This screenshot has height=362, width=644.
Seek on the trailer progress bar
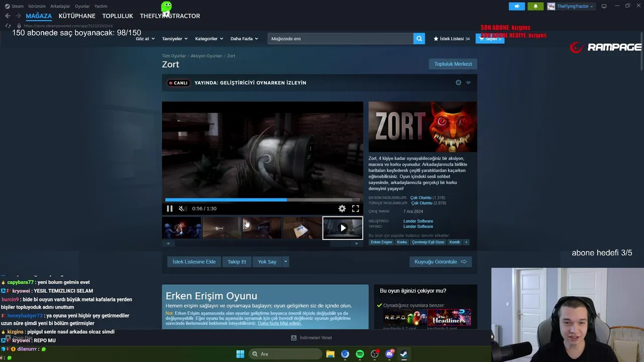(262, 200)
